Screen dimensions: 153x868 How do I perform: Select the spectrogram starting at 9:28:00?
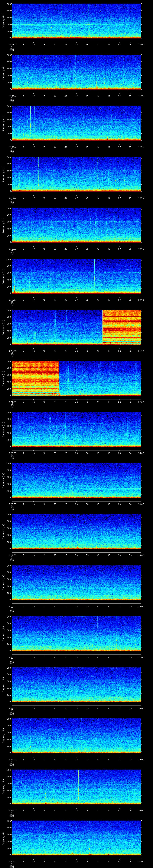77,736
